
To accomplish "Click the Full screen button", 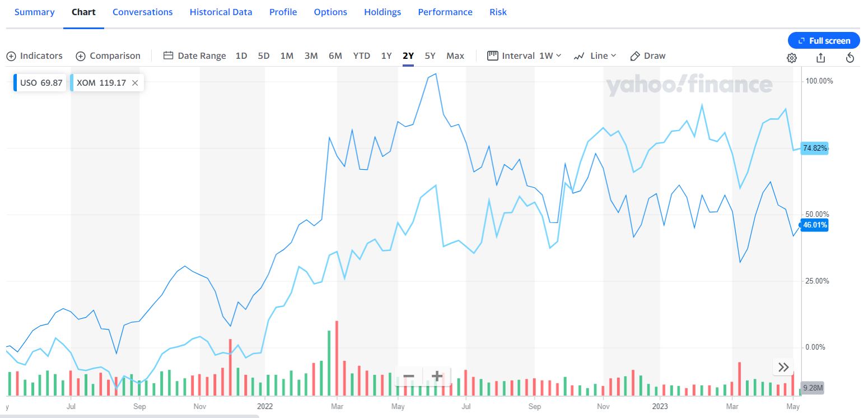I will [x=824, y=40].
